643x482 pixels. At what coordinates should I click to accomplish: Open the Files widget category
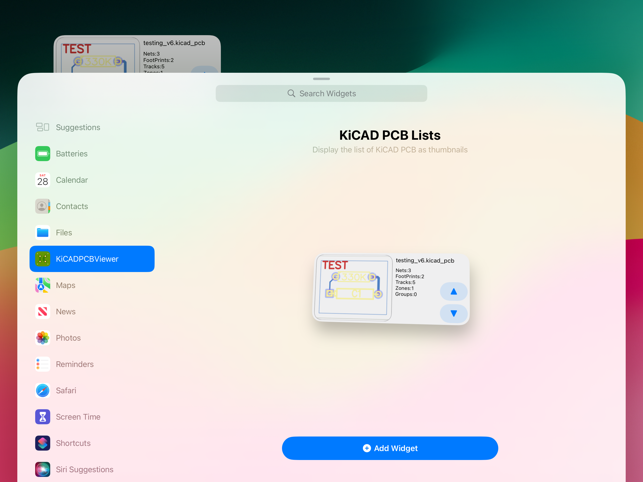pos(92,233)
